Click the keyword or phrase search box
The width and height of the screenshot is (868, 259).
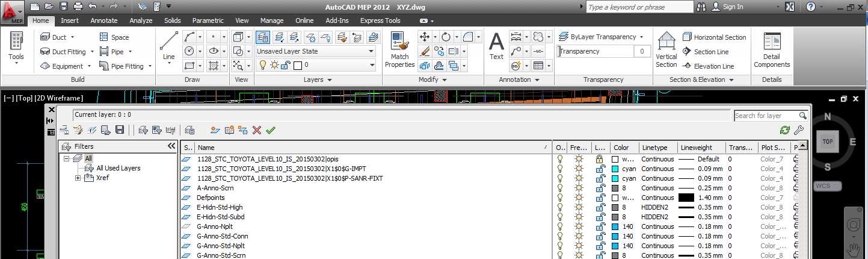click(639, 7)
